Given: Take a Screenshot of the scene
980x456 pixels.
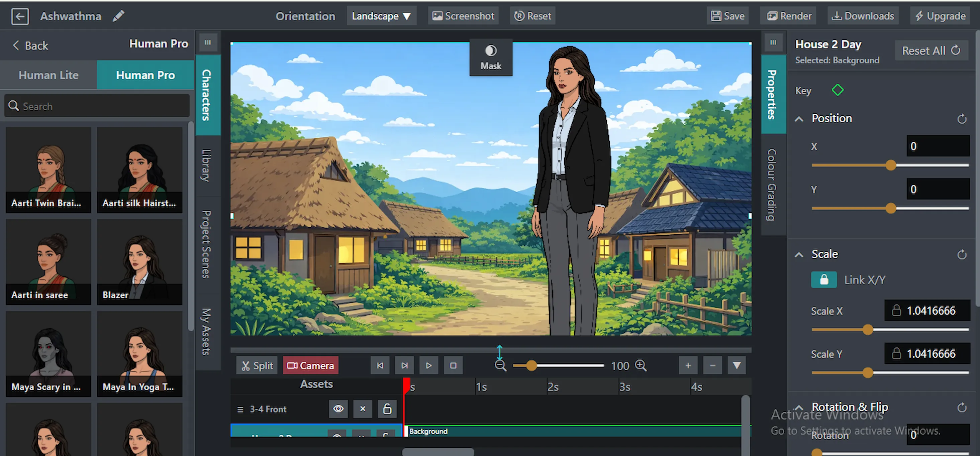Looking at the screenshot, I should tap(463, 16).
